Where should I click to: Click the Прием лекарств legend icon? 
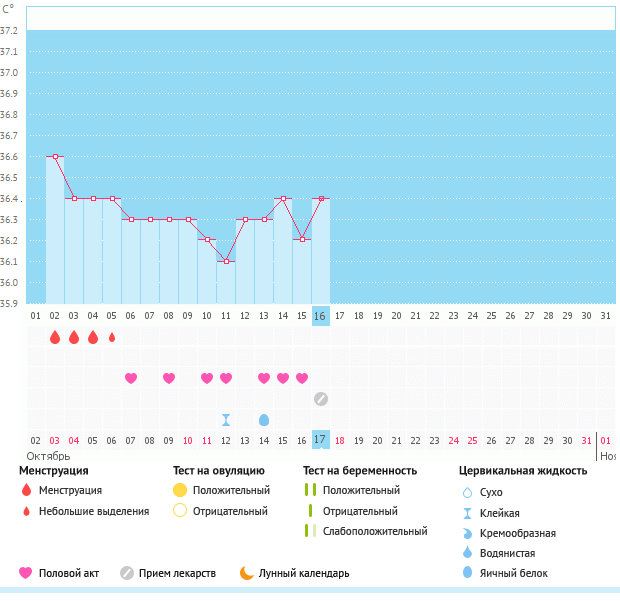pos(127,573)
